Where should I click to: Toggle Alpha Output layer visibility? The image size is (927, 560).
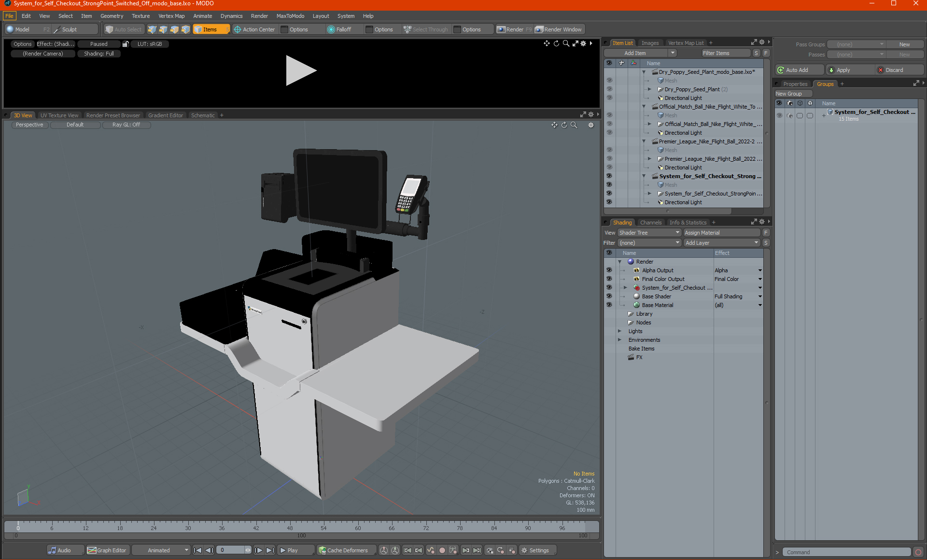tap(609, 270)
